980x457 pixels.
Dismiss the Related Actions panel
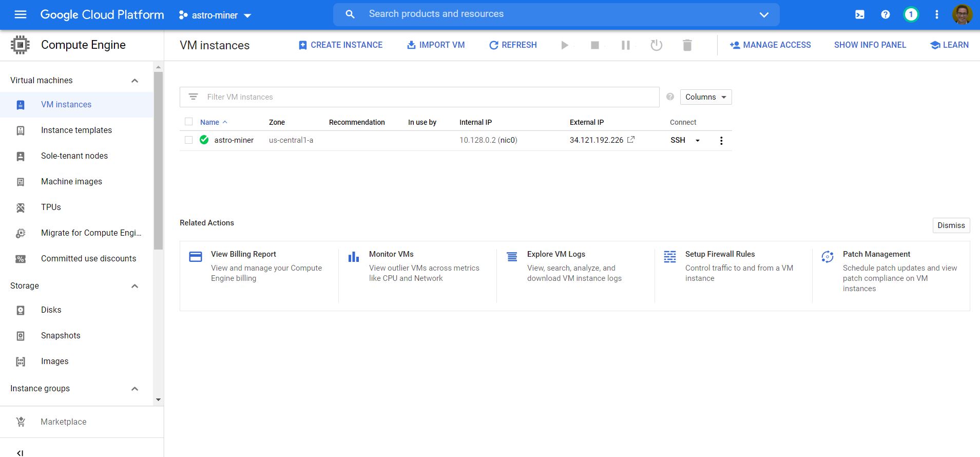951,225
